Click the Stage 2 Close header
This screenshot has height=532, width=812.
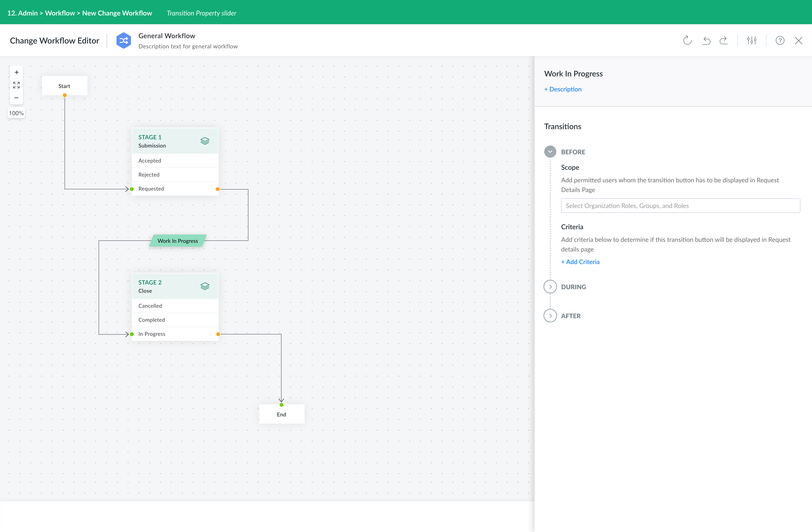(x=175, y=286)
